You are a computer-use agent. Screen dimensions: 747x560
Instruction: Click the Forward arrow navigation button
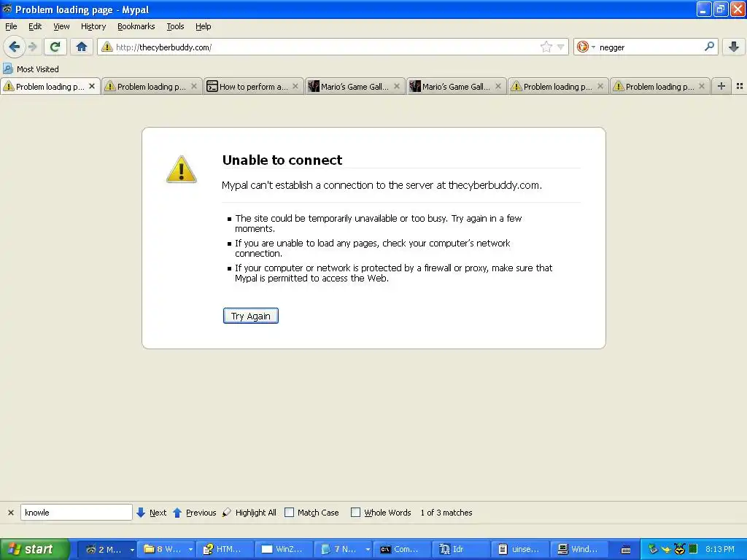coord(32,47)
